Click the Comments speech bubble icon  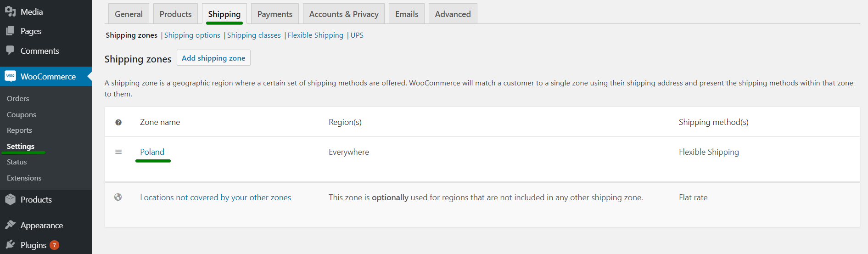pos(10,51)
